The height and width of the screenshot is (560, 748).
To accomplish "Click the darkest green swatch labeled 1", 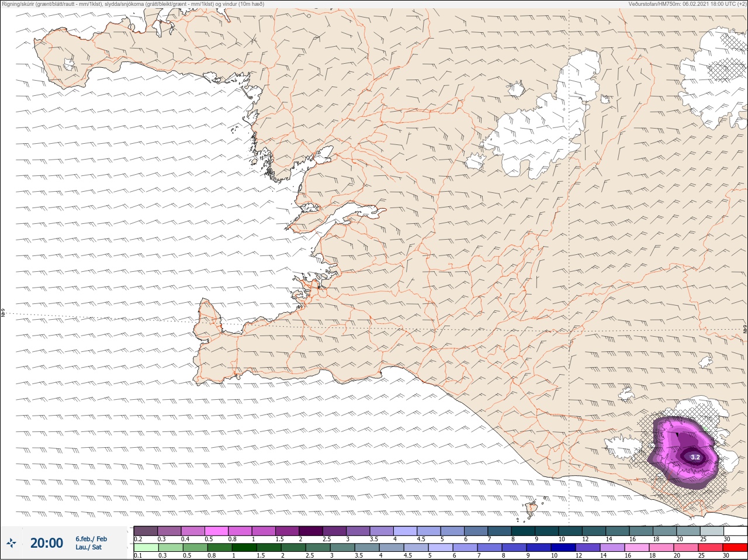I will [x=243, y=548].
